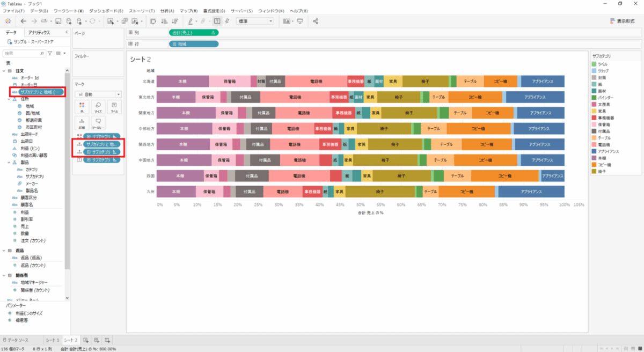Click the swap rows and columns icon
Image resolution: width=644 pixels, height=352 pixels.
click(x=152, y=21)
